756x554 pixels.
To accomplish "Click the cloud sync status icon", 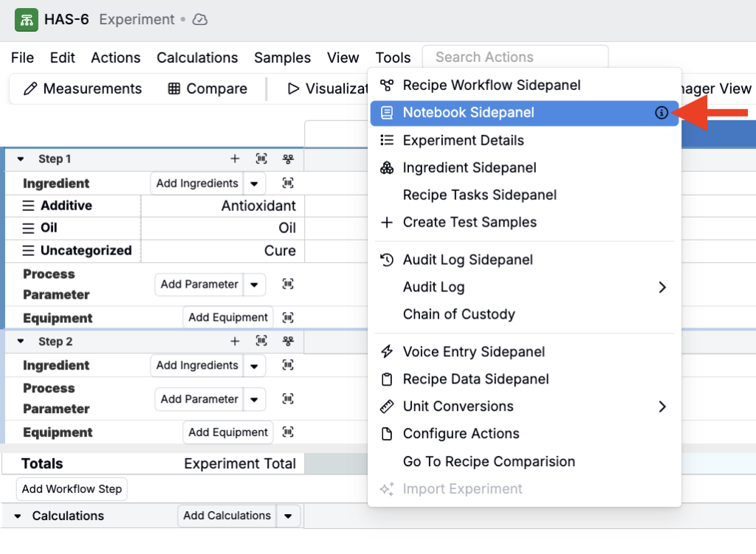I will (x=200, y=20).
